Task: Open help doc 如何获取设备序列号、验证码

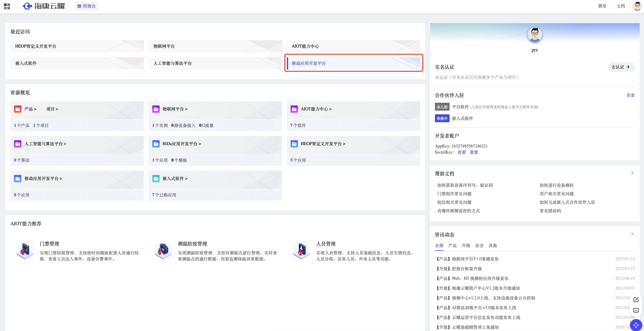Action: pos(465,185)
